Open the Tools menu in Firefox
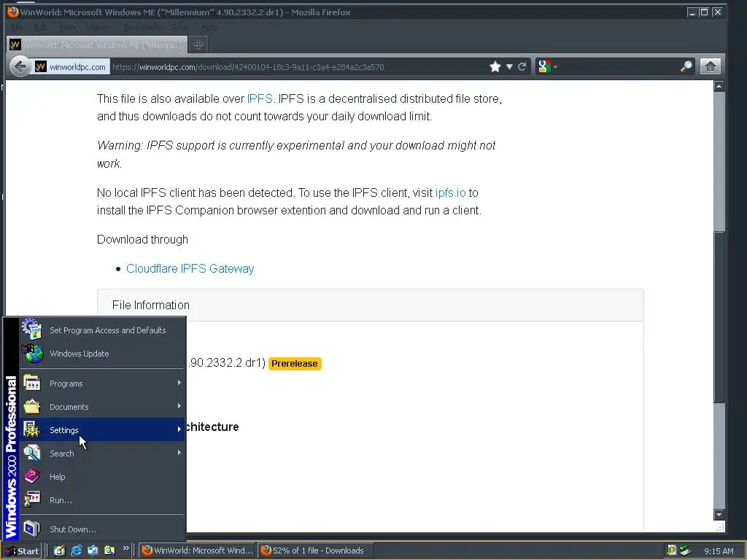 (181, 27)
